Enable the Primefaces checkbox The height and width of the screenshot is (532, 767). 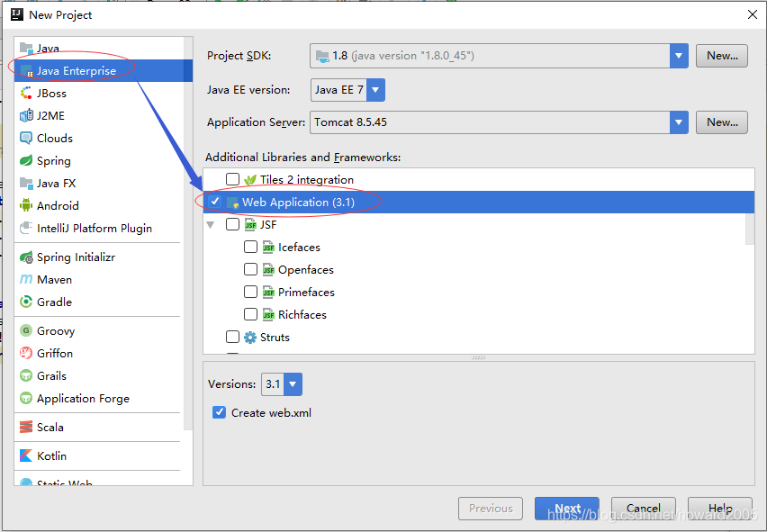[250, 292]
